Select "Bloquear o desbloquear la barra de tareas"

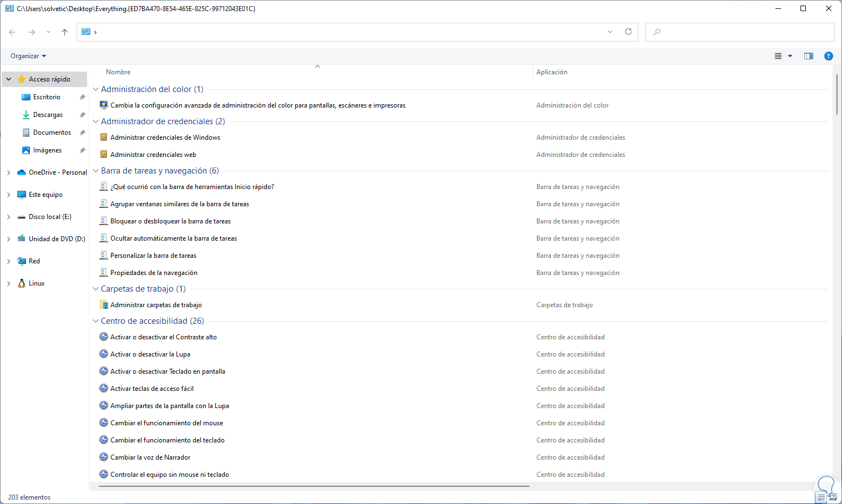click(x=170, y=221)
